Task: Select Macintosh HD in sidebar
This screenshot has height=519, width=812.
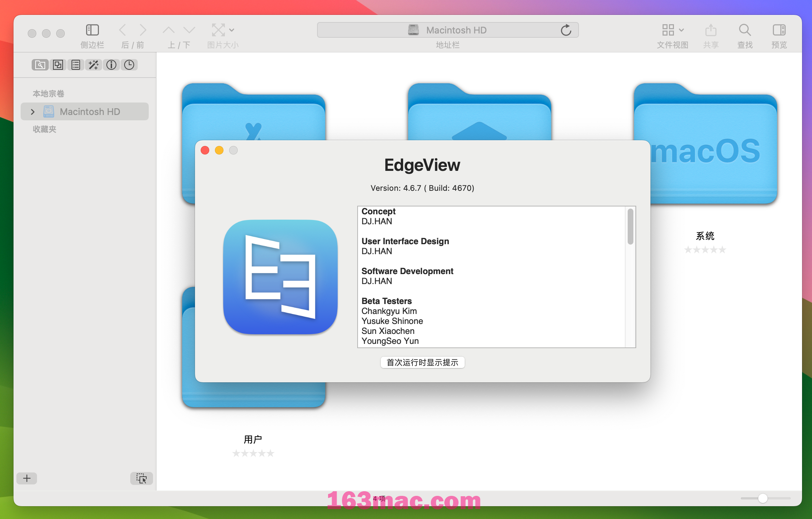Action: (x=85, y=112)
